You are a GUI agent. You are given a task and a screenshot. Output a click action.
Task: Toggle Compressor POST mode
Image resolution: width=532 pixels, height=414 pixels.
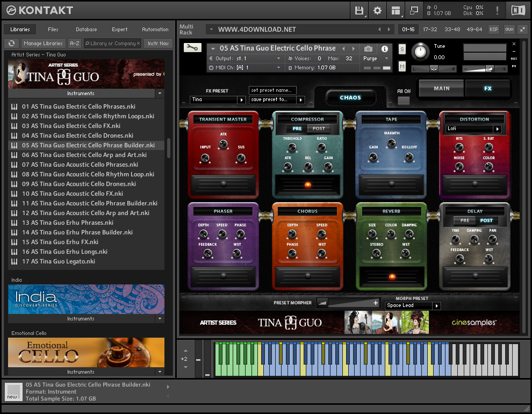point(319,129)
